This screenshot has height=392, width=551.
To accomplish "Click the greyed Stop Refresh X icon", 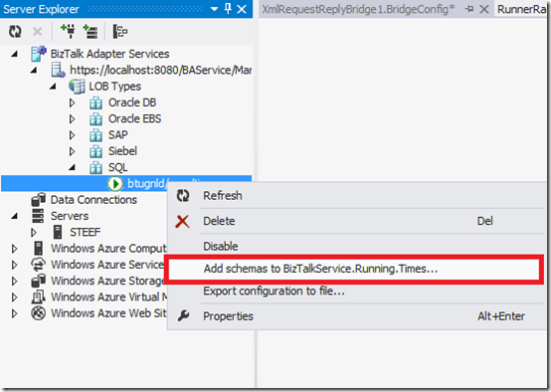I will pos(37,32).
